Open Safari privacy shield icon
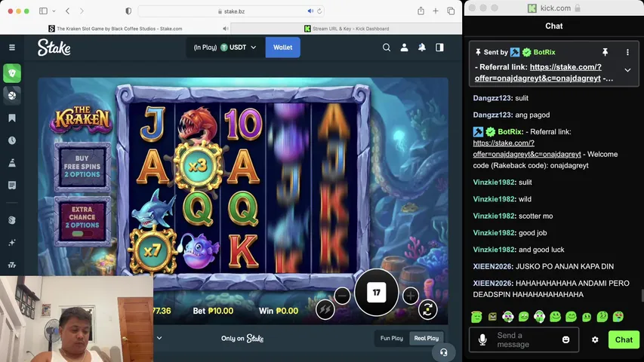 (x=128, y=11)
